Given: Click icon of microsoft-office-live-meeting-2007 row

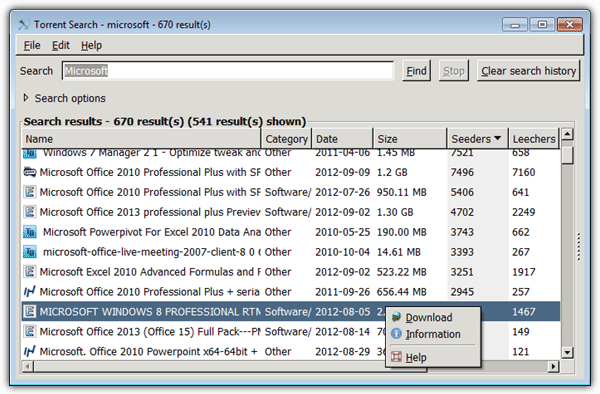Looking at the screenshot, I should (30, 252).
